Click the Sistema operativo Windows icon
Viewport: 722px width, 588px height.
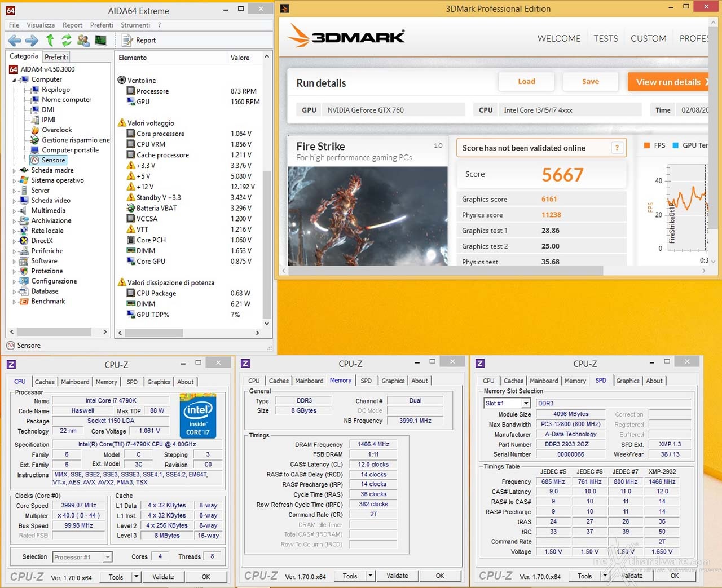pyautogui.click(x=24, y=180)
